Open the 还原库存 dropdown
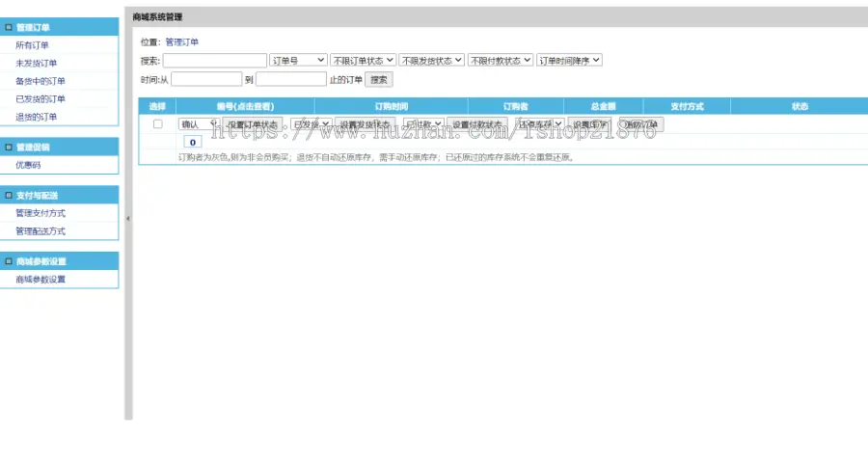The image size is (868, 459). coord(540,124)
